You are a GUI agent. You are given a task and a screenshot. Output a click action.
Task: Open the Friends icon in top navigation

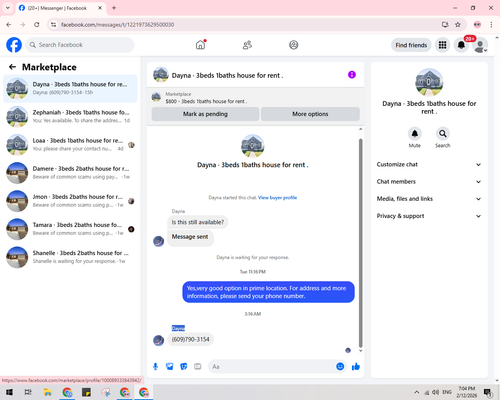pos(247,45)
